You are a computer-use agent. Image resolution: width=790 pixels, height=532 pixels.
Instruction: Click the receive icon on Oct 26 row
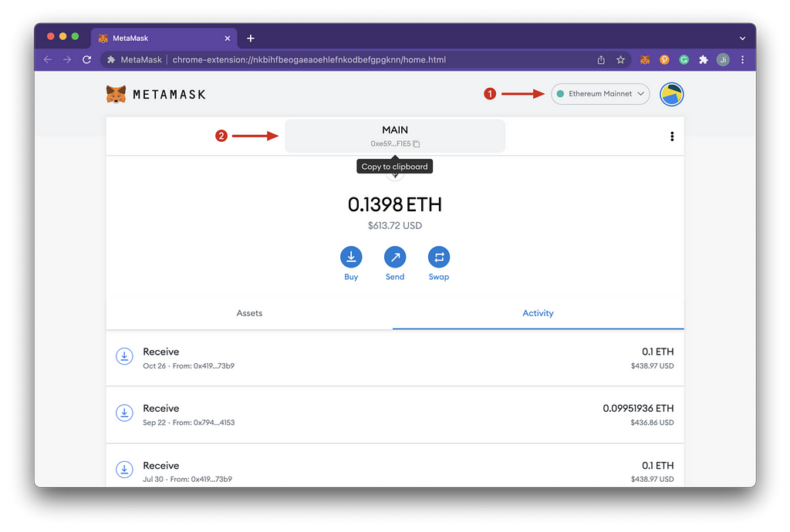[x=124, y=356]
